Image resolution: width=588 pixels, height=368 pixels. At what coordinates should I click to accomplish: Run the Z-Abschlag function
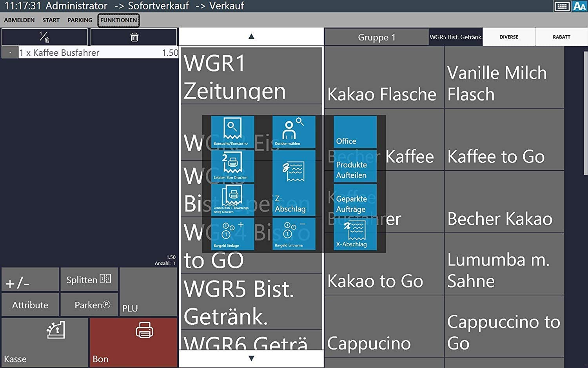point(294,183)
